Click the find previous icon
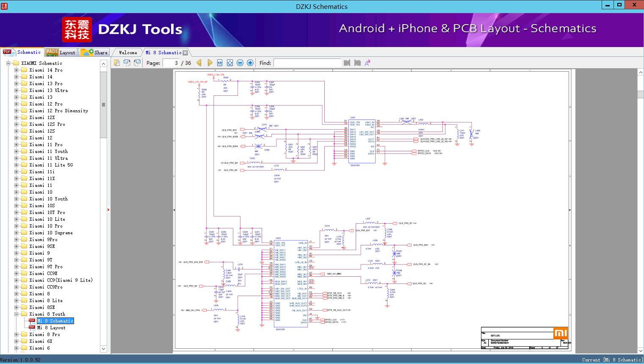The width and height of the screenshot is (644, 364). click(x=347, y=63)
